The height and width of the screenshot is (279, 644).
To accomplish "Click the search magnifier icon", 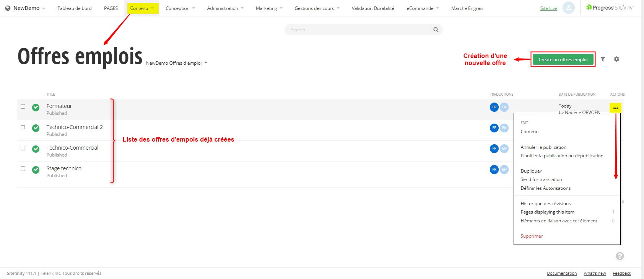I will click(x=436, y=30).
